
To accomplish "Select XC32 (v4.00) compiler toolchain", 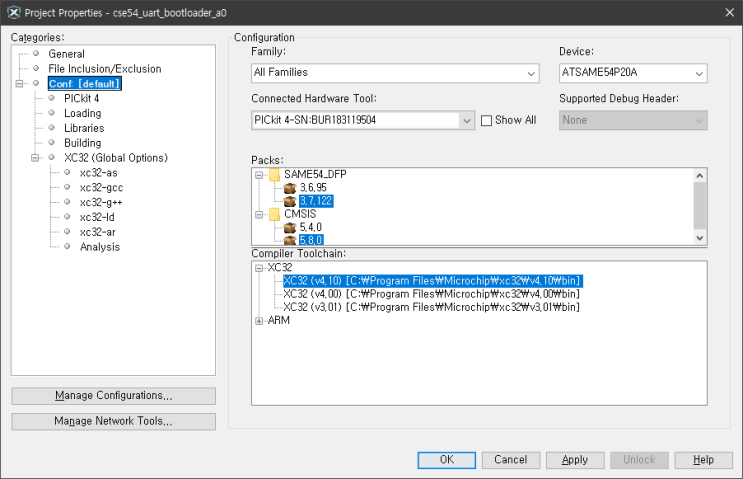I will pyautogui.click(x=431, y=294).
